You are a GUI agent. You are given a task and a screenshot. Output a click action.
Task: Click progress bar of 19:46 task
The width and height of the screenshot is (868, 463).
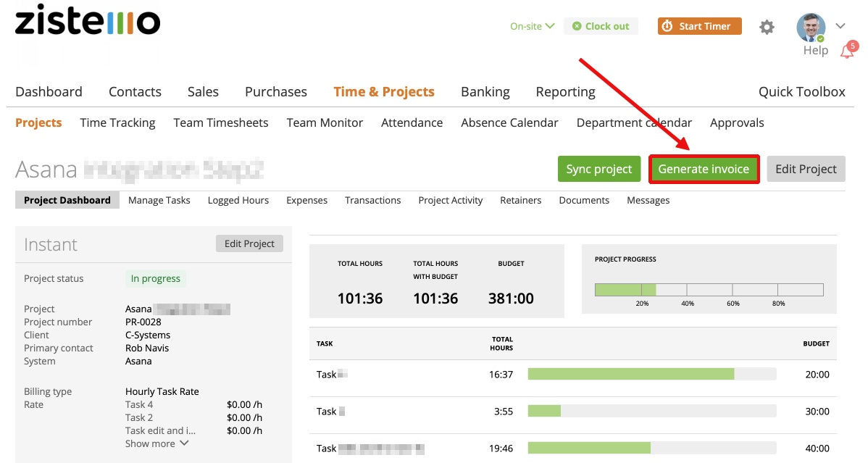(652, 448)
